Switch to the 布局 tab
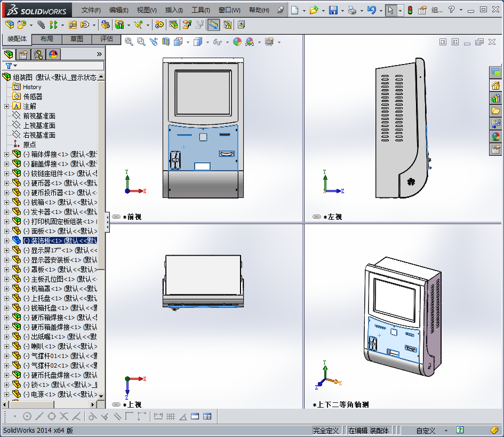 [47, 39]
